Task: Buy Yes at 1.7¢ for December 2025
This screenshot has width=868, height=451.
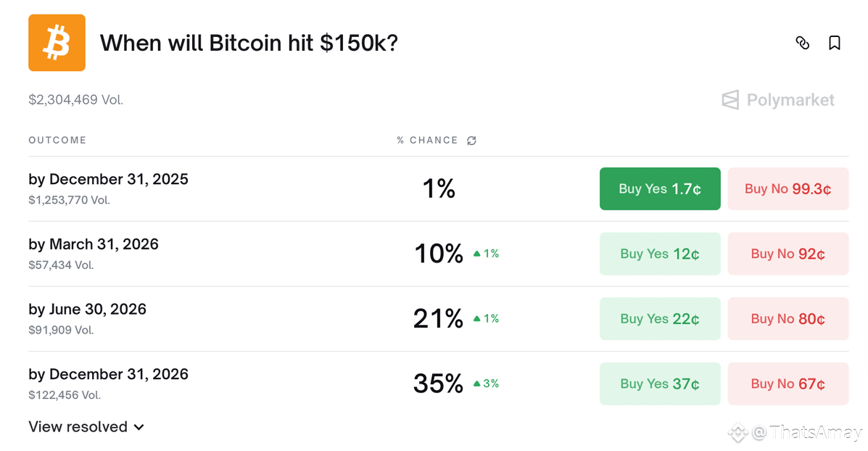Action: pyautogui.click(x=660, y=189)
